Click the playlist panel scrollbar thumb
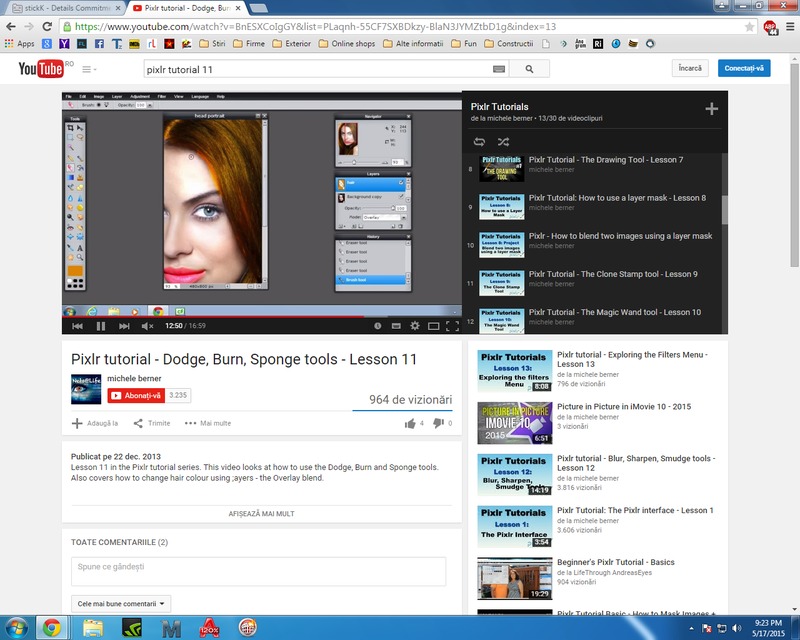Screen dimensions: 800x640 click(x=724, y=209)
